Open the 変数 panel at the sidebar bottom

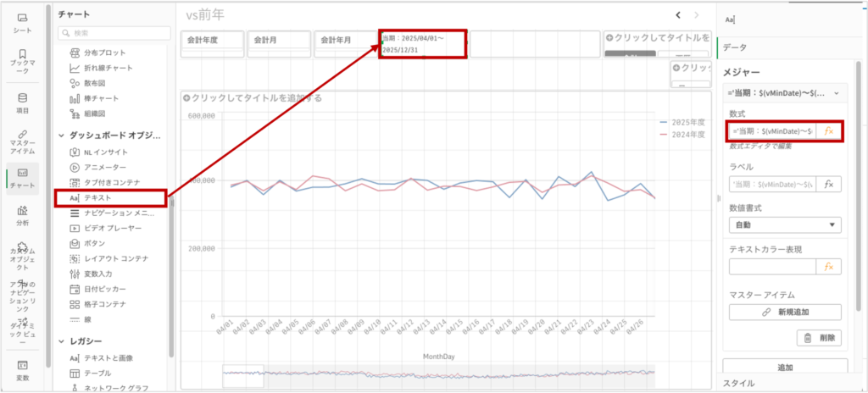tap(23, 370)
